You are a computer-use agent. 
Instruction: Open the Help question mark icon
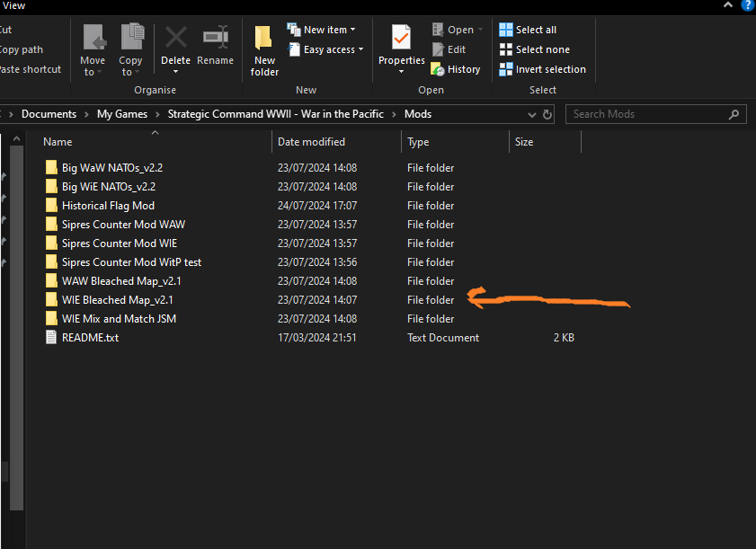(x=748, y=4)
